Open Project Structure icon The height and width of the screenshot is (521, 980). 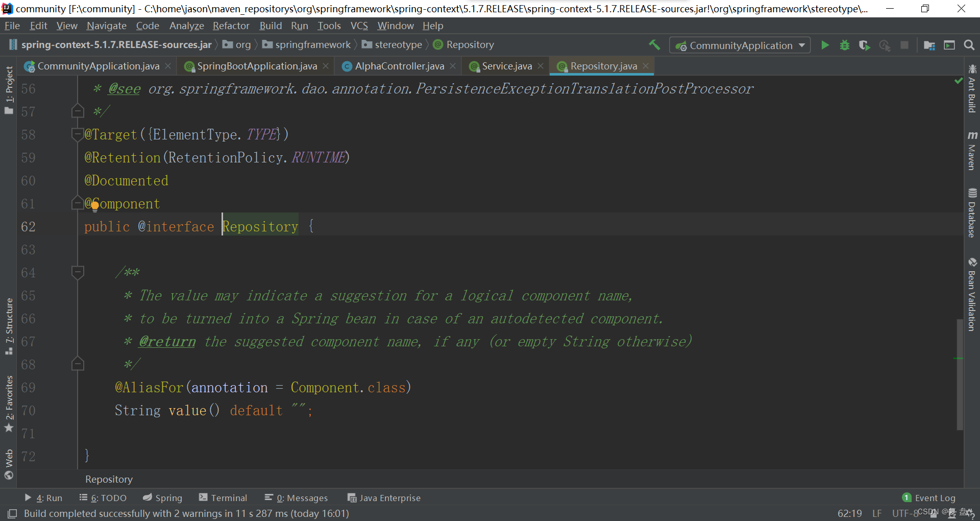pos(929,45)
